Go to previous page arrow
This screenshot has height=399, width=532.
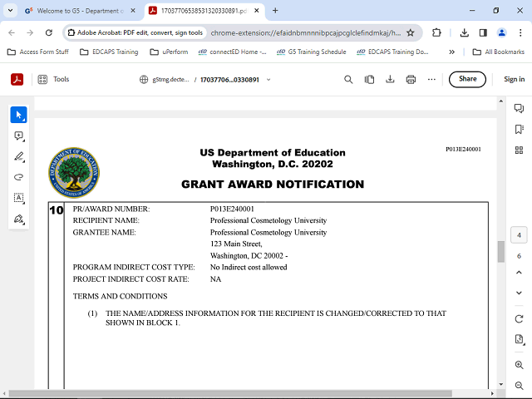pos(519,273)
